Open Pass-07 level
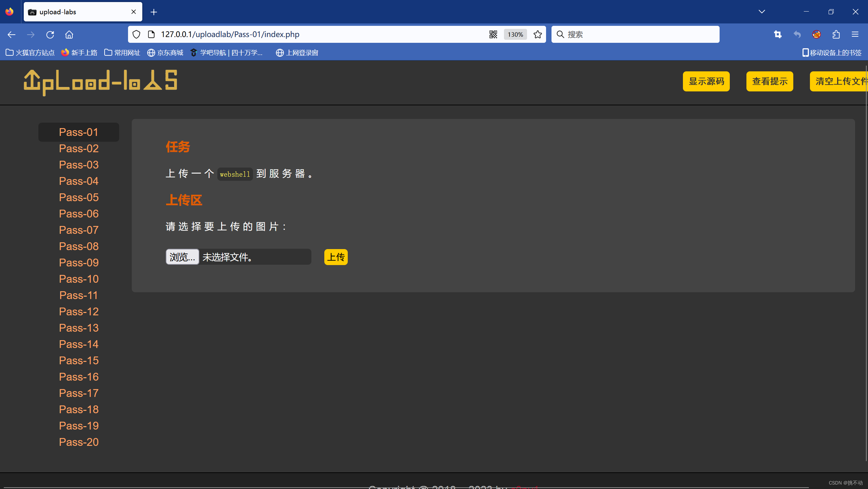 79,230
